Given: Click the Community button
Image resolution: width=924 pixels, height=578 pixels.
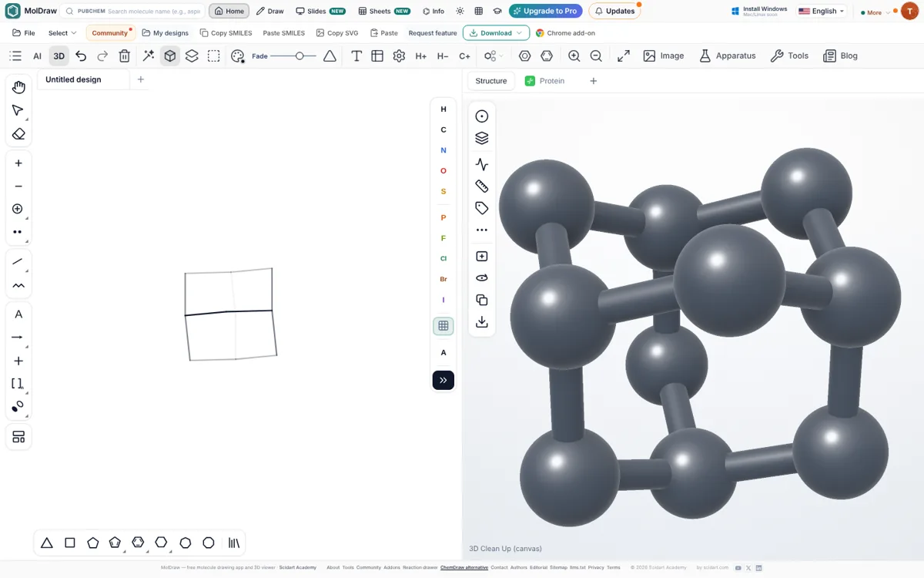Looking at the screenshot, I should click(110, 33).
